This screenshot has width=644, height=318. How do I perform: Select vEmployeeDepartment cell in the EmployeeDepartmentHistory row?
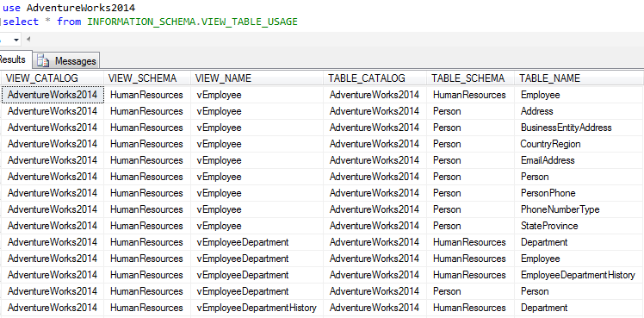(x=257, y=275)
